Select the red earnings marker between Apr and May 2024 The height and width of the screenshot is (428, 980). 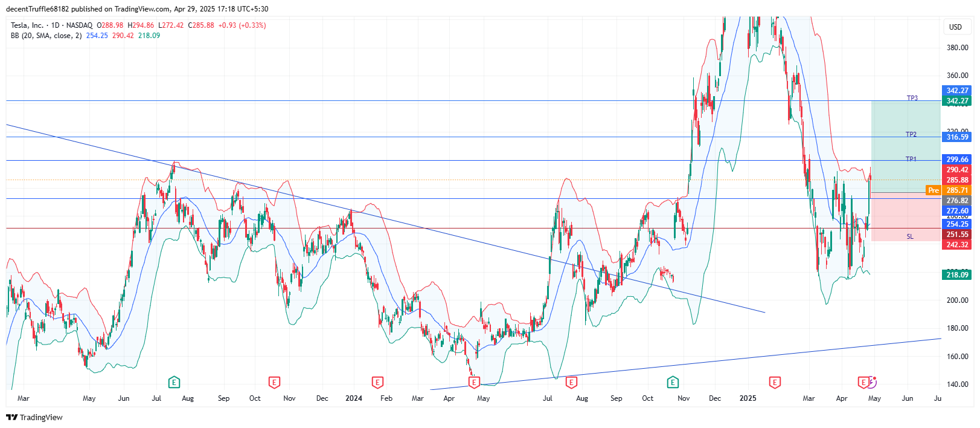[x=474, y=382]
